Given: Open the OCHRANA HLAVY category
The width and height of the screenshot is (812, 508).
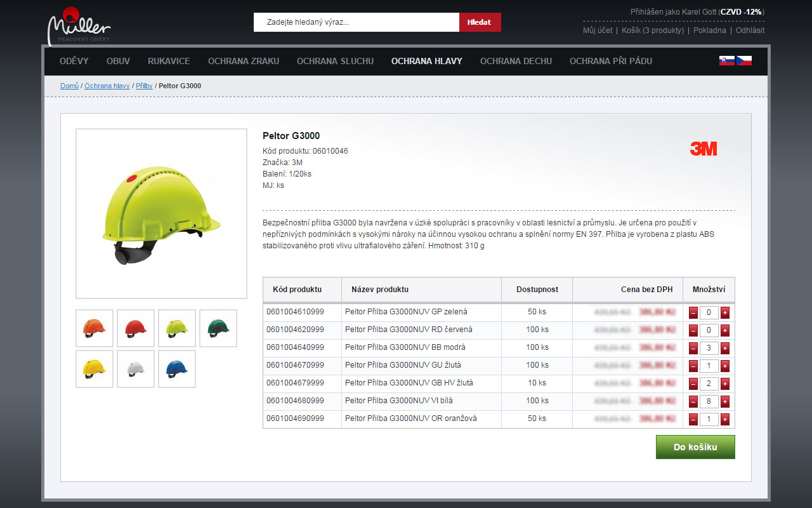Looking at the screenshot, I should coord(427,61).
